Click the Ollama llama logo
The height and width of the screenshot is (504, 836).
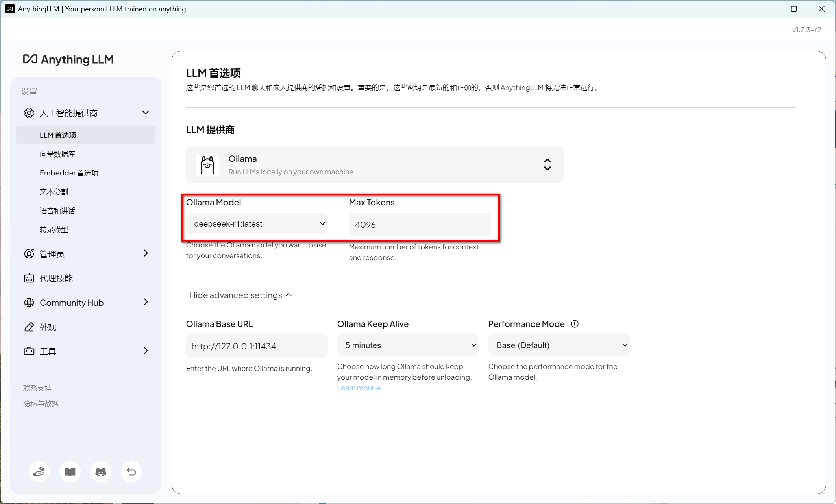click(207, 164)
